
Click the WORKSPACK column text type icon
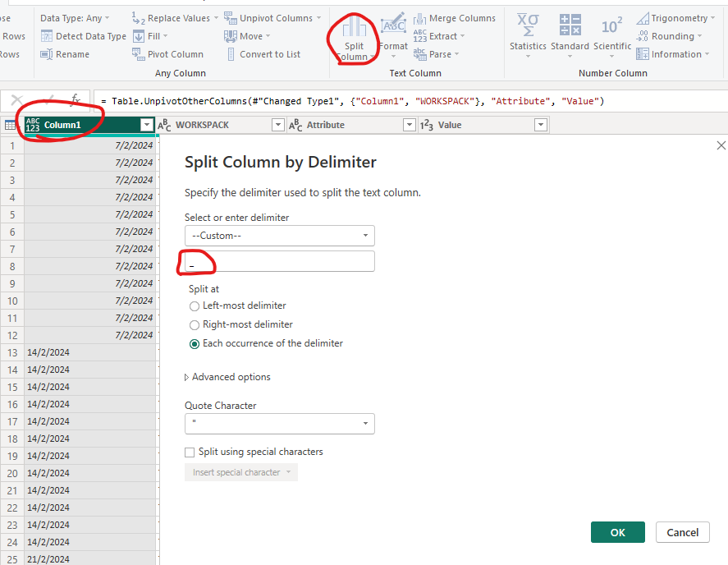164,125
